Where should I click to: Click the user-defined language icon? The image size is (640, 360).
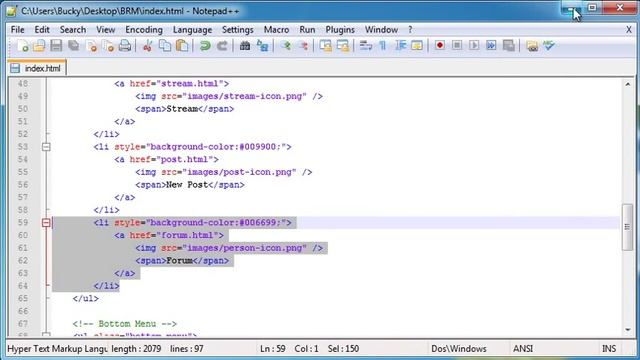coord(417,46)
